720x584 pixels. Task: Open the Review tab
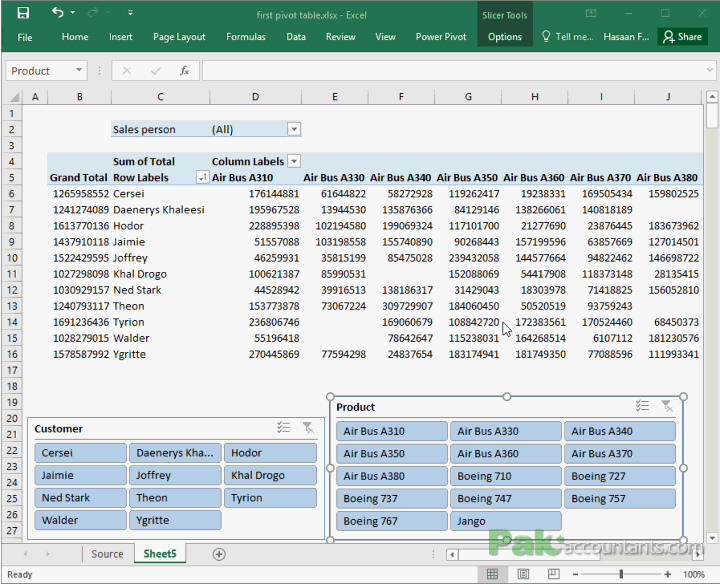click(340, 37)
